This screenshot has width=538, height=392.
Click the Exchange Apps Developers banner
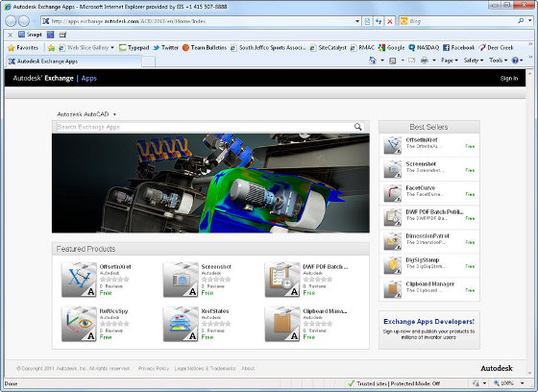(428, 330)
